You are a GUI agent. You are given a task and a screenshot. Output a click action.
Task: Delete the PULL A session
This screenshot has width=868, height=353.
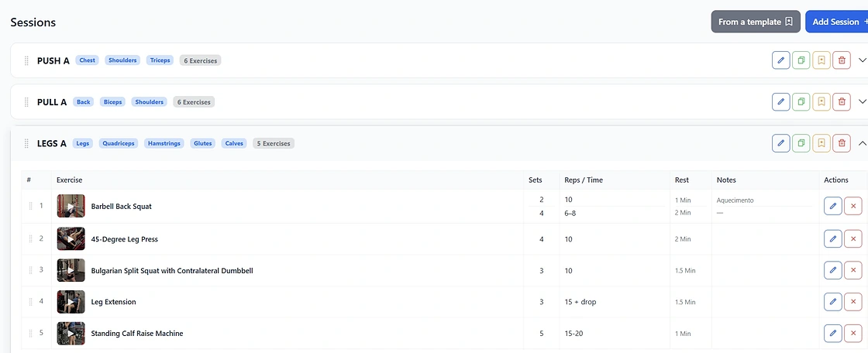click(x=842, y=102)
